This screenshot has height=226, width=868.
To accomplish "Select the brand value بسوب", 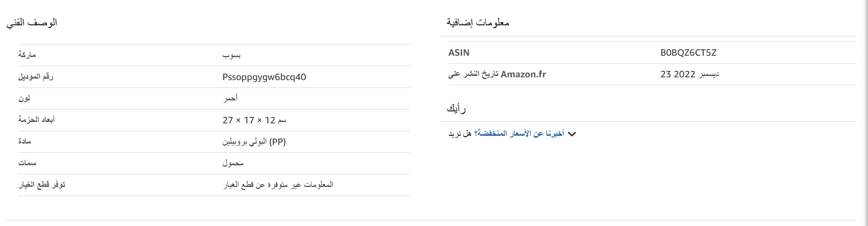I will click(x=231, y=55).
